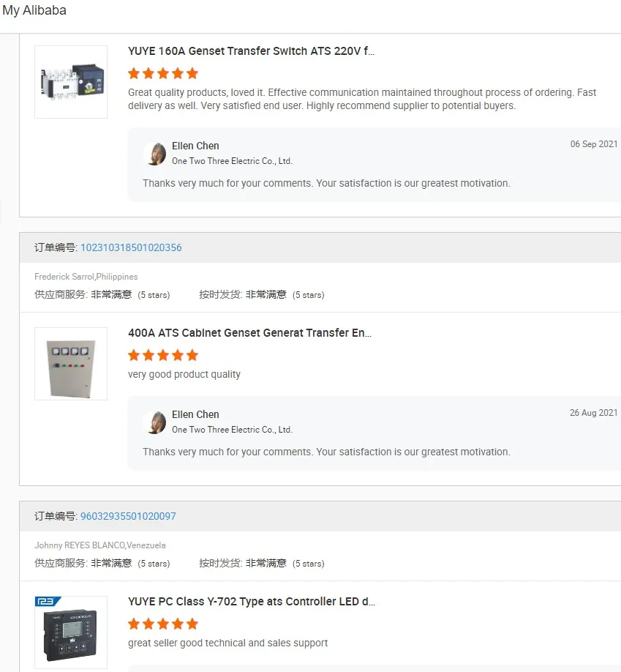Viewport: 621px width, 672px height.
Task: Click the My Alibaba header title
Action: (x=34, y=10)
